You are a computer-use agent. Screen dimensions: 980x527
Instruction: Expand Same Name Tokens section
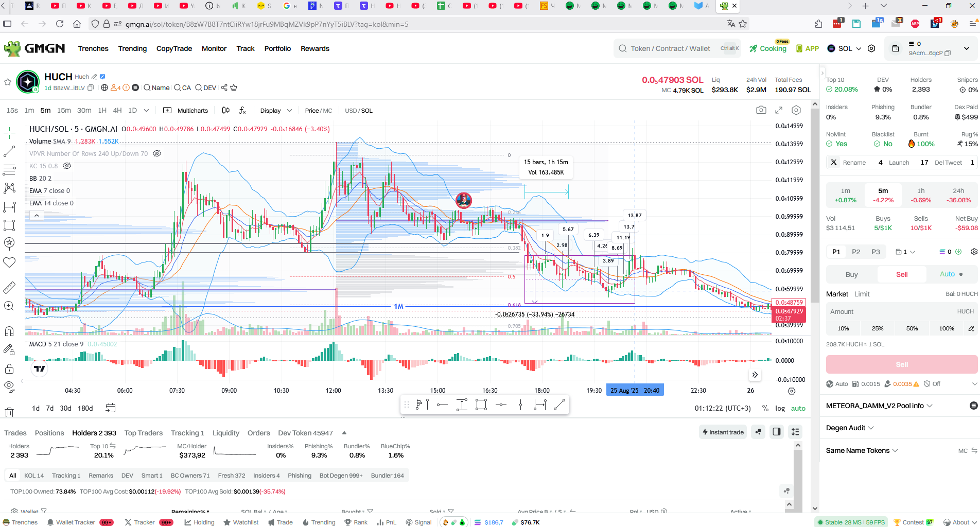(x=862, y=450)
